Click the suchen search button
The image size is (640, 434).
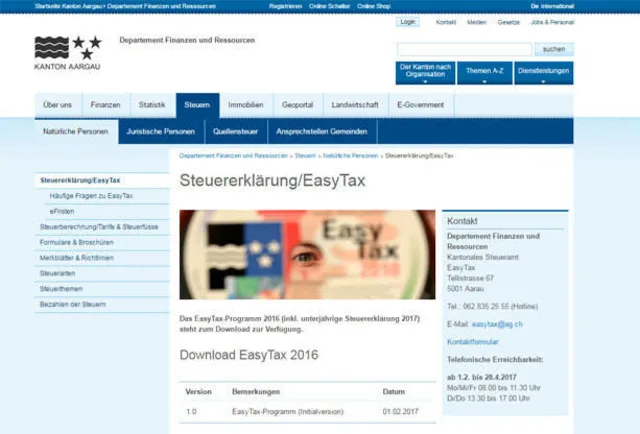(554, 49)
